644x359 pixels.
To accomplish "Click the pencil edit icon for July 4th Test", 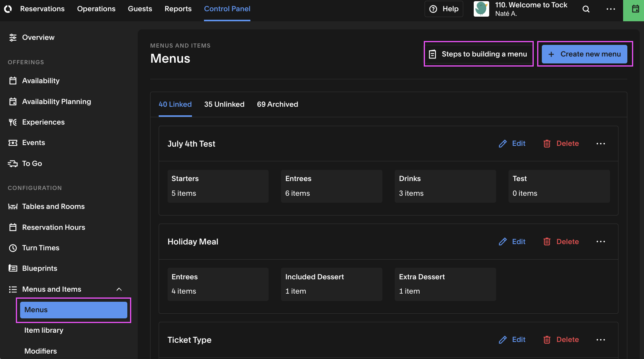I will 503,144.
